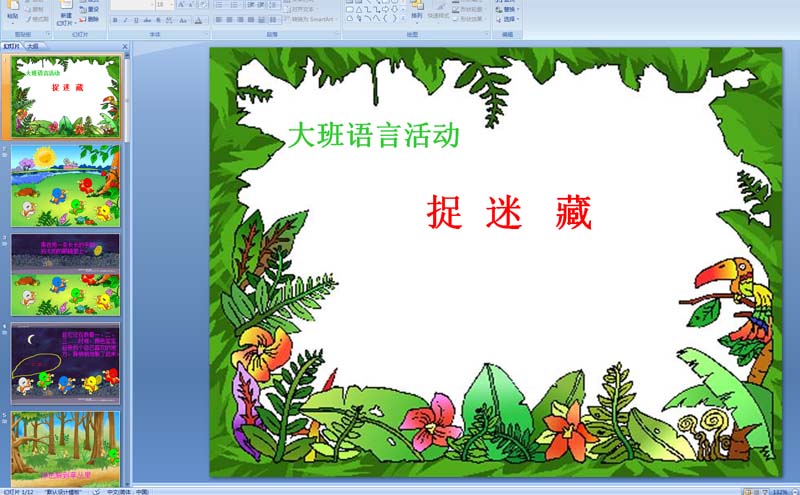Click the Delete slide button
Screen dimensions: 800x495
[x=89, y=19]
